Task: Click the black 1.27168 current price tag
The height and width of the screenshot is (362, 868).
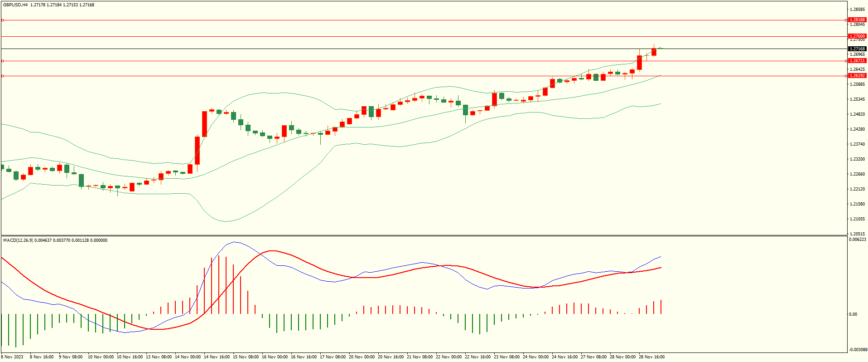Action: (857, 49)
